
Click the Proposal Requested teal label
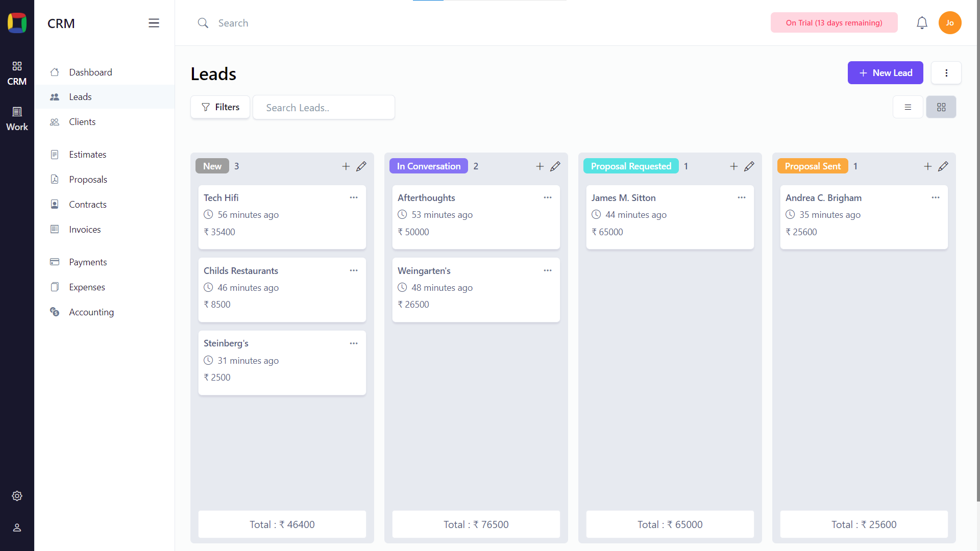point(631,166)
